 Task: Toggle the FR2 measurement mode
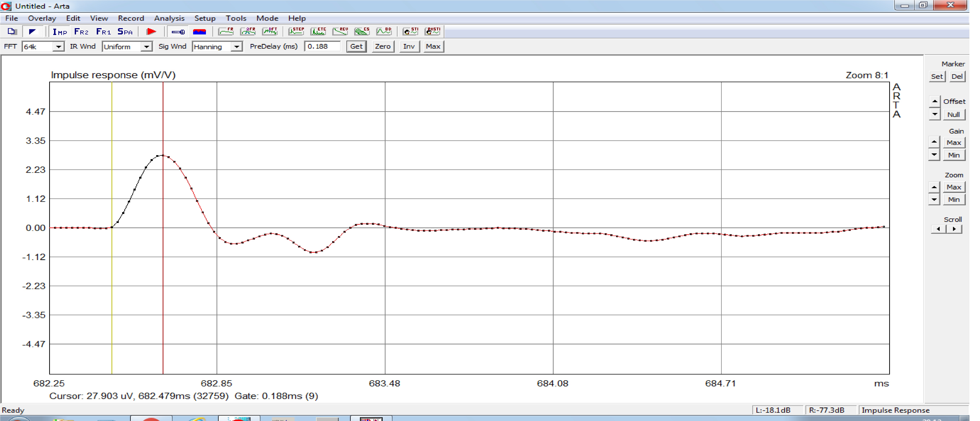(x=81, y=32)
